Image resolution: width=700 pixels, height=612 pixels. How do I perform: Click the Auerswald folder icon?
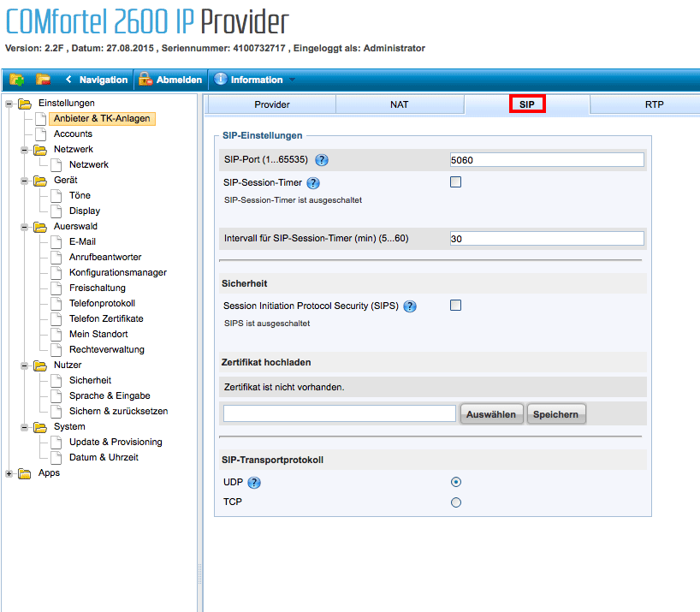[40, 227]
